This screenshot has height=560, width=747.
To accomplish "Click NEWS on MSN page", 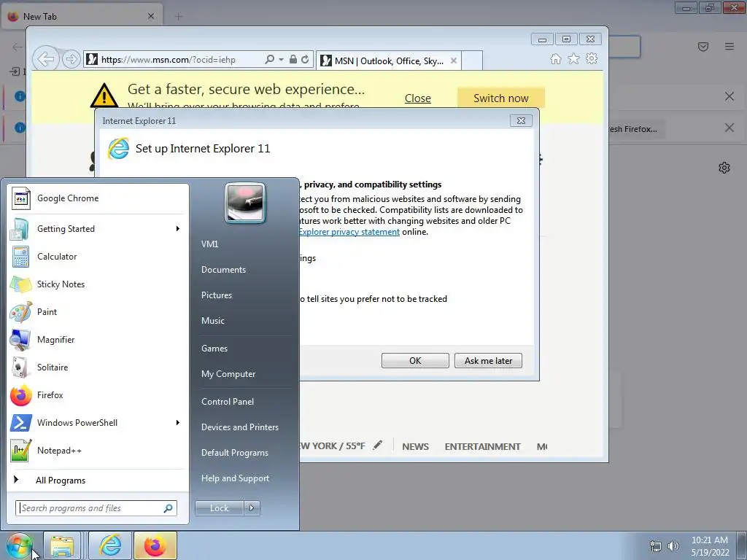I will (x=415, y=447).
